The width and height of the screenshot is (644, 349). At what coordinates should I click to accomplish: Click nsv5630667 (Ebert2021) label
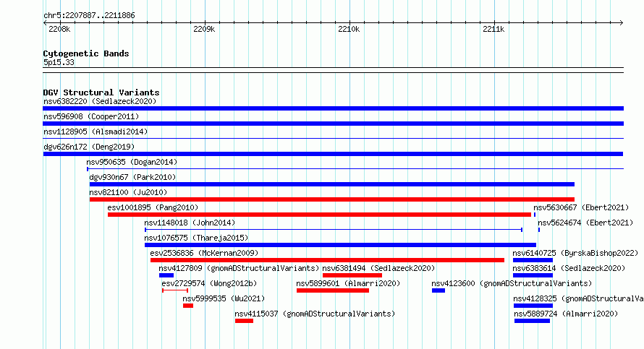pos(581,207)
